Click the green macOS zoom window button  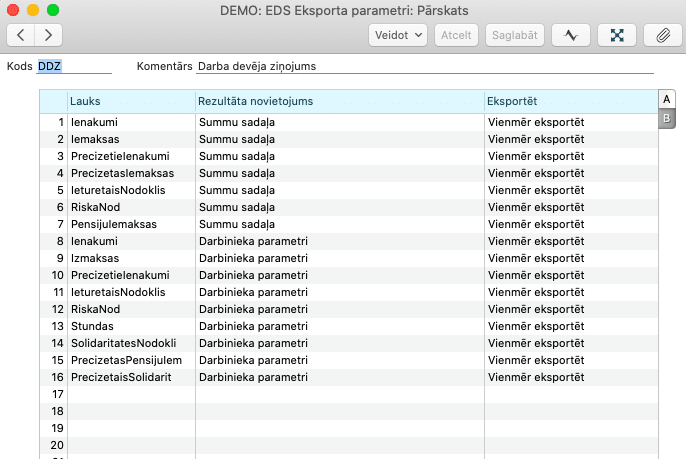53,10
